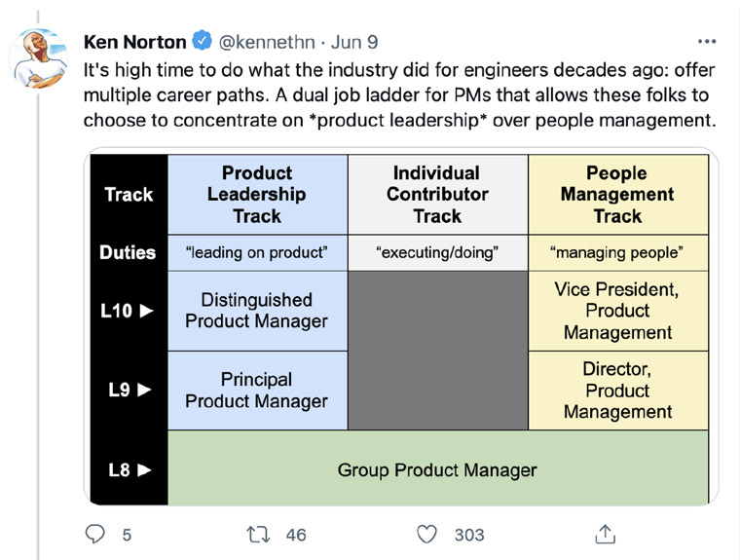Click the L10 arrow marker

coord(127,311)
